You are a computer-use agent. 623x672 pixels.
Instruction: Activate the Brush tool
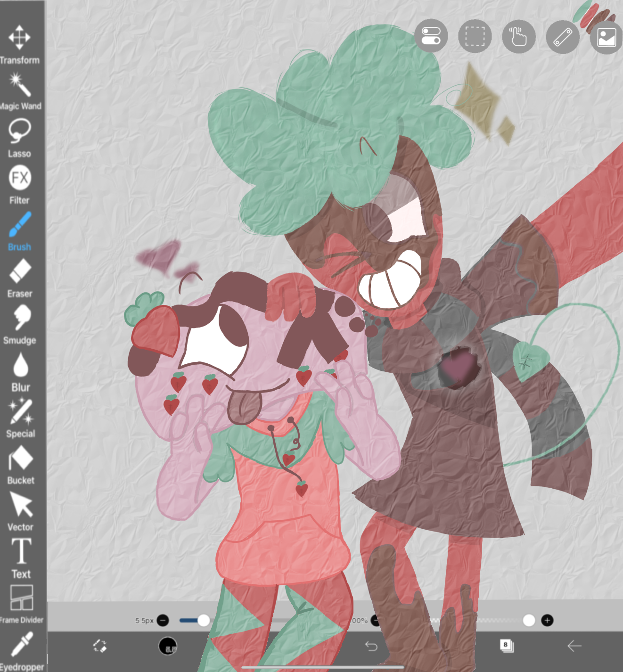20,225
